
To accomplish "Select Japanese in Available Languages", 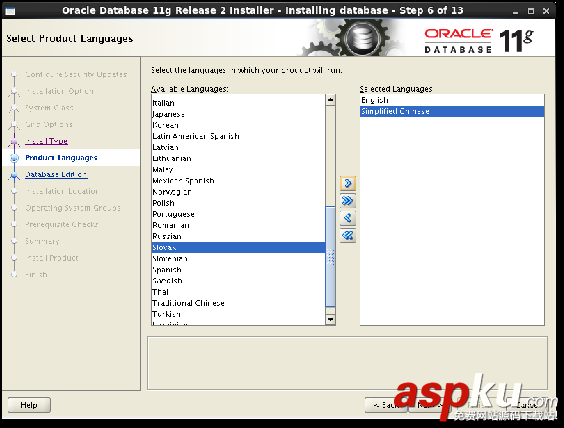I will (238, 114).
